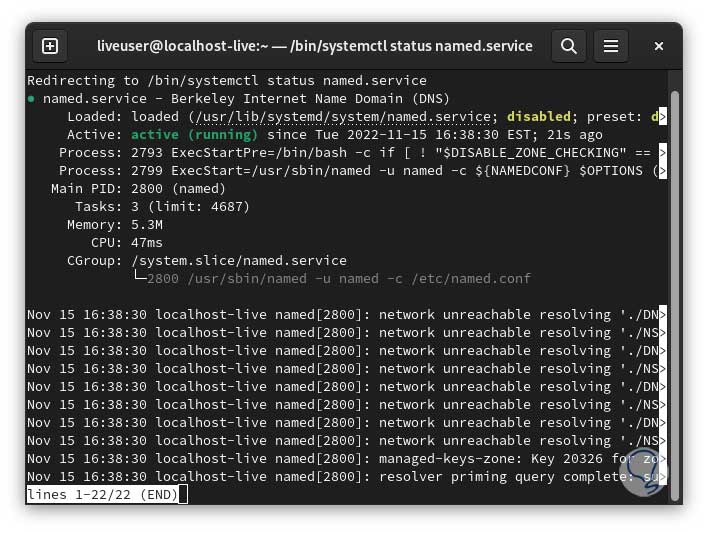Click the "lines 1-22/22 (END)" pager status
The width and height of the screenshot is (708, 533).
pos(102,495)
